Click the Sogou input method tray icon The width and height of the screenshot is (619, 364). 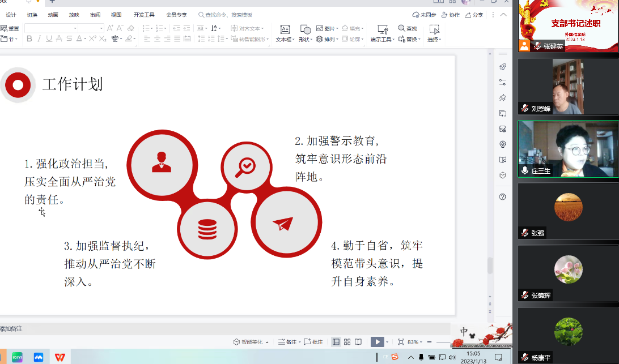pyautogui.click(x=395, y=357)
